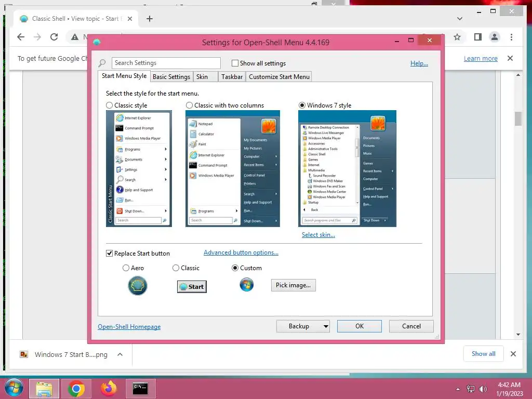Click the OK button
The width and height of the screenshot is (532, 399).
point(360,326)
